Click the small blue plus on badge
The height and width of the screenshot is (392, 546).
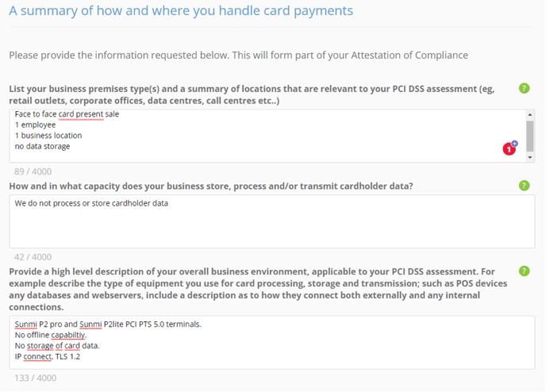coord(515,144)
